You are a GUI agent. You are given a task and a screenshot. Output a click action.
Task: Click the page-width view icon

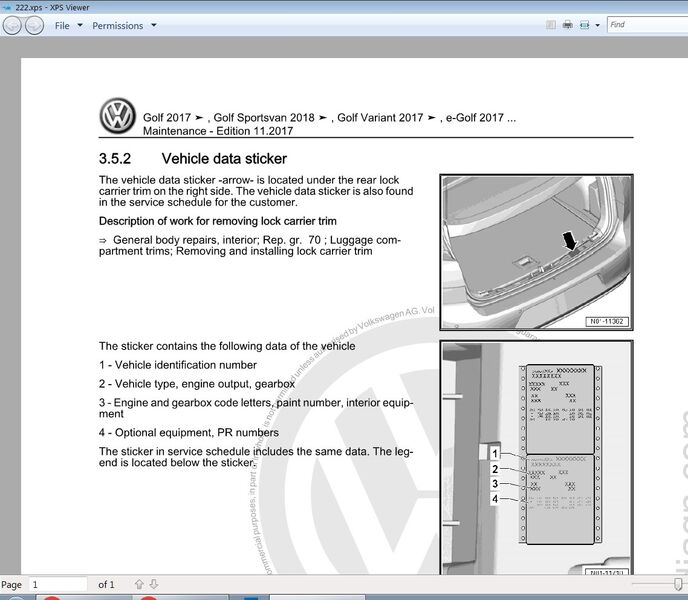[x=584, y=25]
